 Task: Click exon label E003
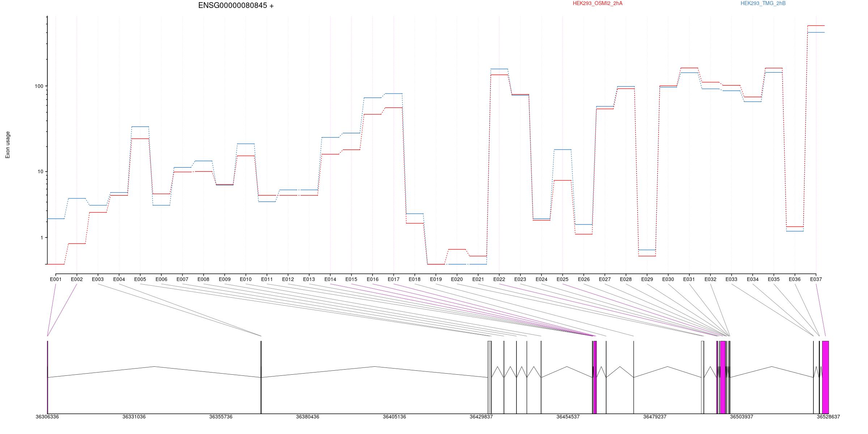[98, 279]
